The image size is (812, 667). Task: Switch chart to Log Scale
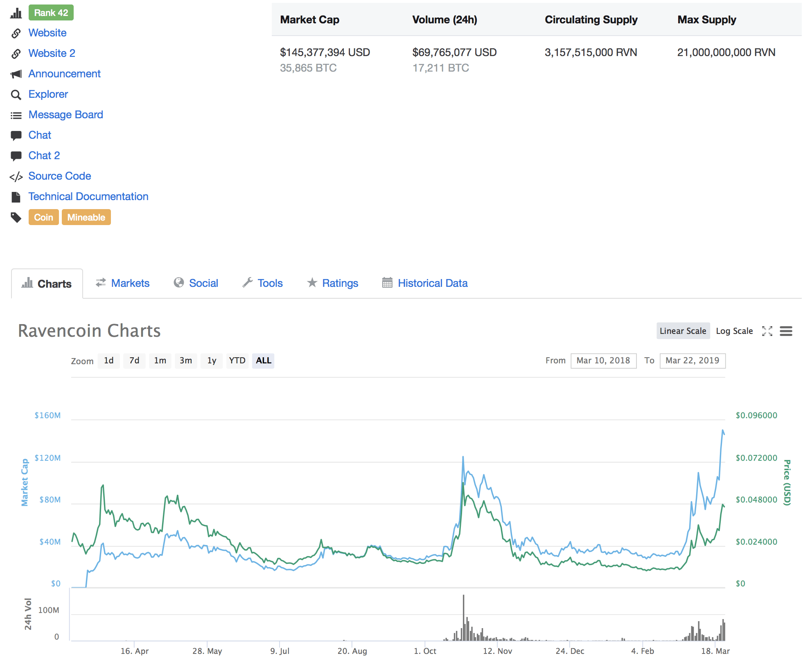[x=734, y=331]
